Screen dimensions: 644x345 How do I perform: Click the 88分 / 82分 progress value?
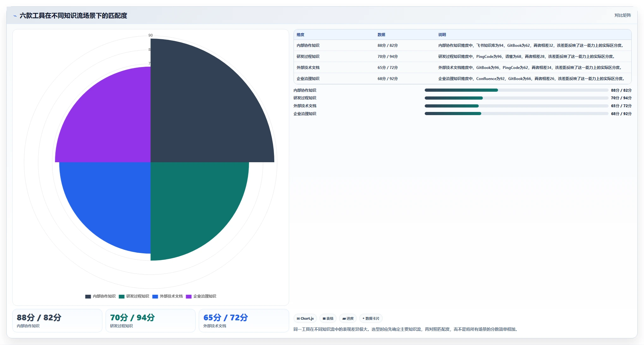(x=621, y=90)
